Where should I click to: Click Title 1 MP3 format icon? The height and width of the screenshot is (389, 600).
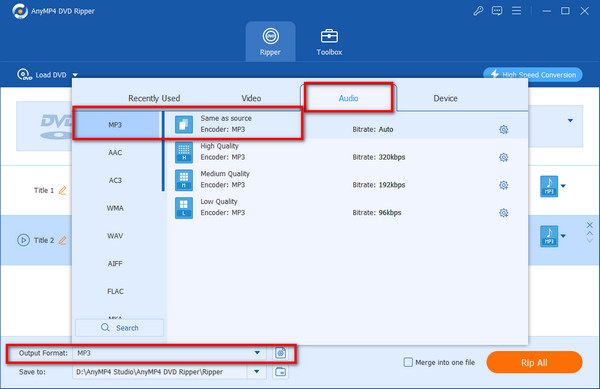tap(549, 186)
